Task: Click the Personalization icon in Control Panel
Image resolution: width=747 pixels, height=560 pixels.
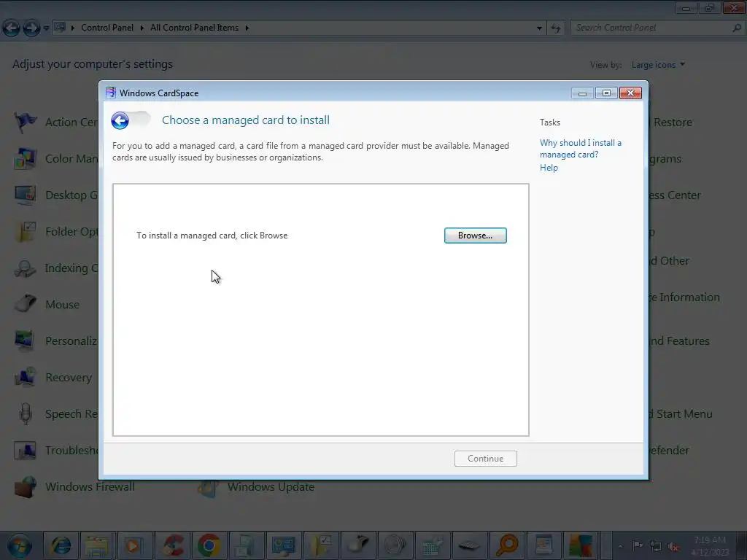Action: click(x=25, y=341)
